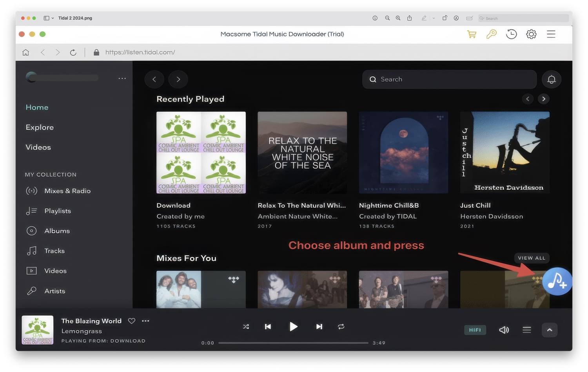Click the Preview annotate circle icon
This screenshot has height=372, width=588.
coord(456,18)
